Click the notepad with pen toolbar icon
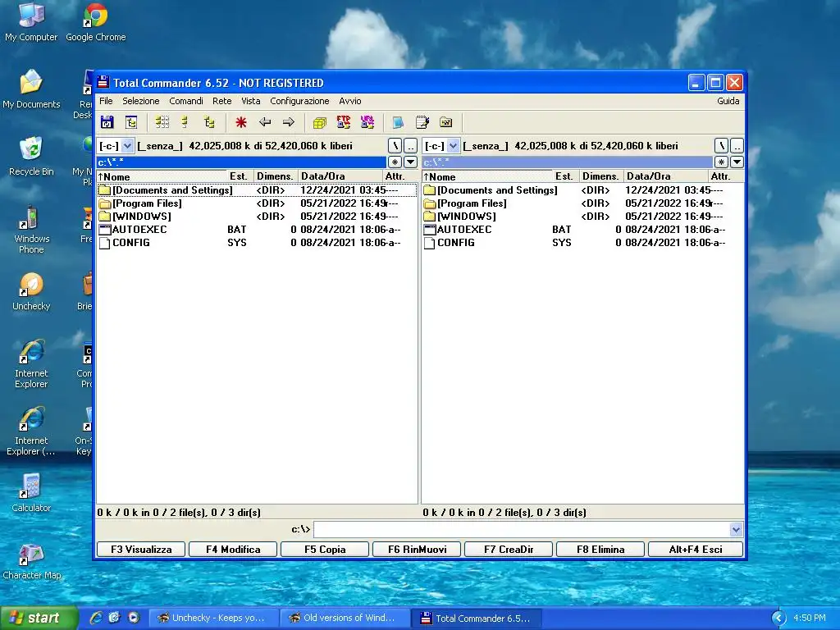The image size is (840, 630). [x=422, y=122]
